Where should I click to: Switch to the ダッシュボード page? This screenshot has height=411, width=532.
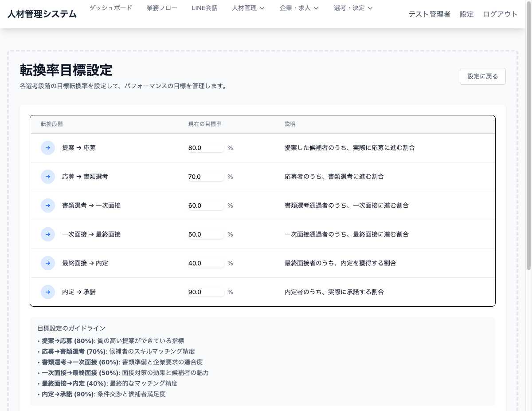click(x=110, y=8)
